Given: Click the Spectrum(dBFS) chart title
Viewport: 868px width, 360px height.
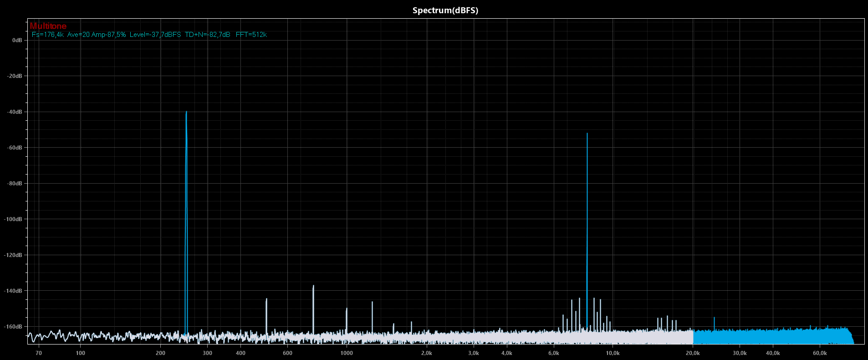Looking at the screenshot, I should 445,10.
